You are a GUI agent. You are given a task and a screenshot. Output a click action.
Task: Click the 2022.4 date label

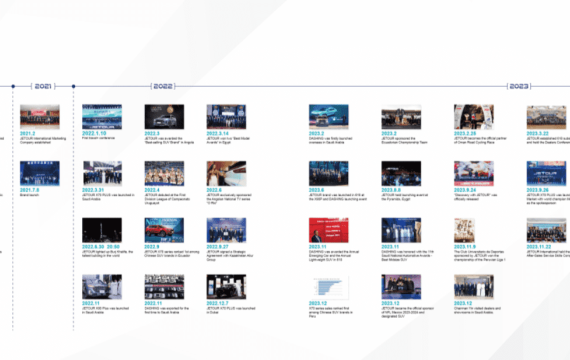tap(152, 190)
